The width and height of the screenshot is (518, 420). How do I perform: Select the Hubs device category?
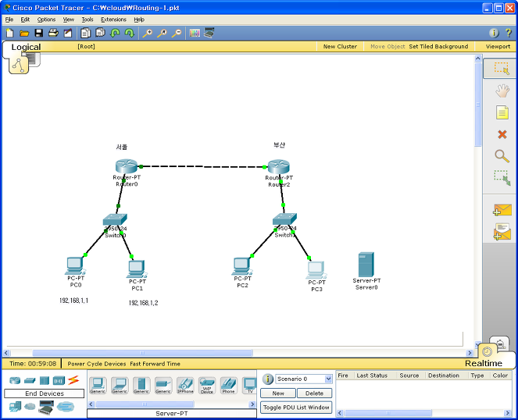click(45, 380)
